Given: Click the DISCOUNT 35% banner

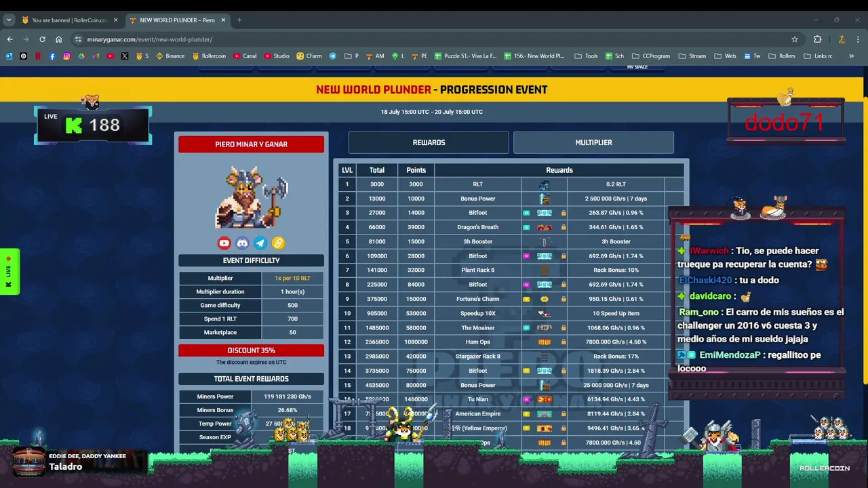Looking at the screenshot, I should (x=251, y=350).
